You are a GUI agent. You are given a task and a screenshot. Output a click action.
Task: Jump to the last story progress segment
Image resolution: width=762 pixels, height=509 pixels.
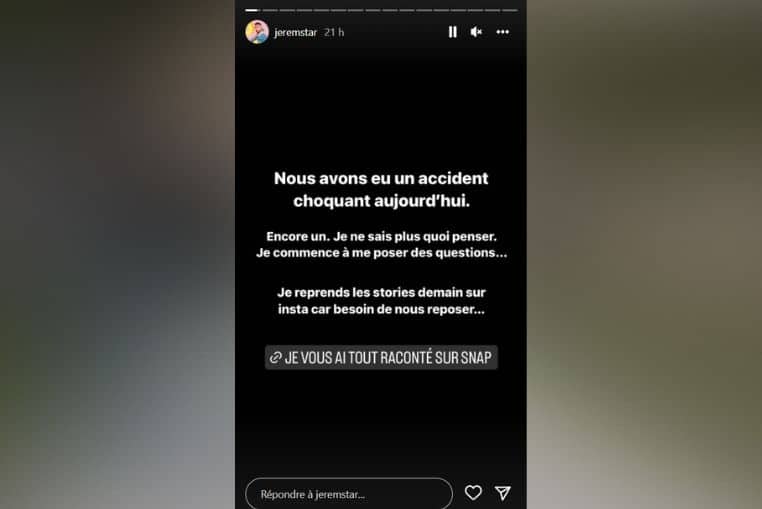(x=510, y=10)
